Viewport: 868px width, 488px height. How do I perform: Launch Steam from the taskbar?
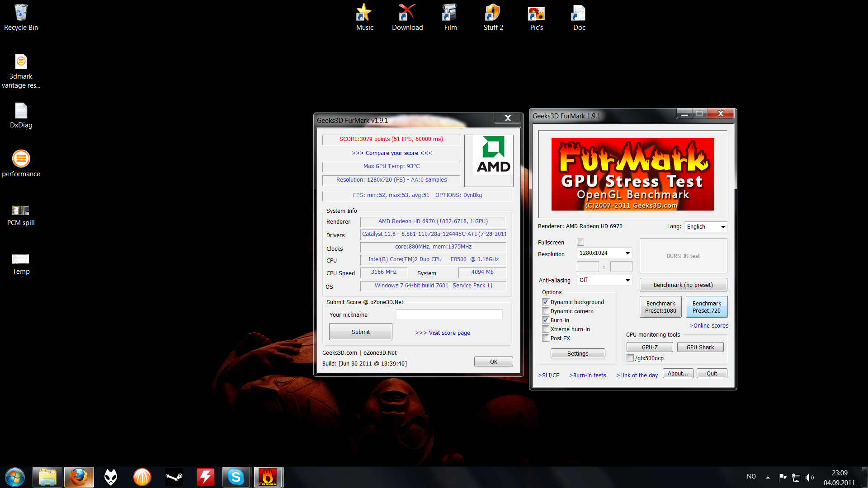pos(174,477)
